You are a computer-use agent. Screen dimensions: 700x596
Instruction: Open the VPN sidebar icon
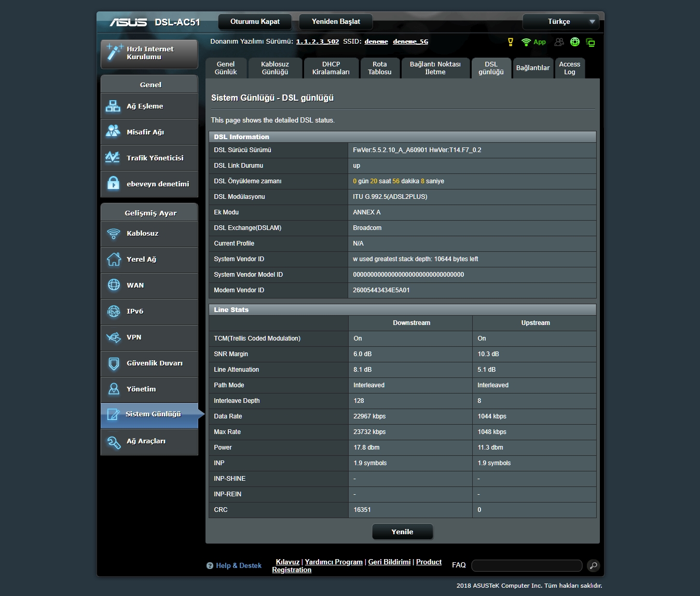pyautogui.click(x=113, y=337)
